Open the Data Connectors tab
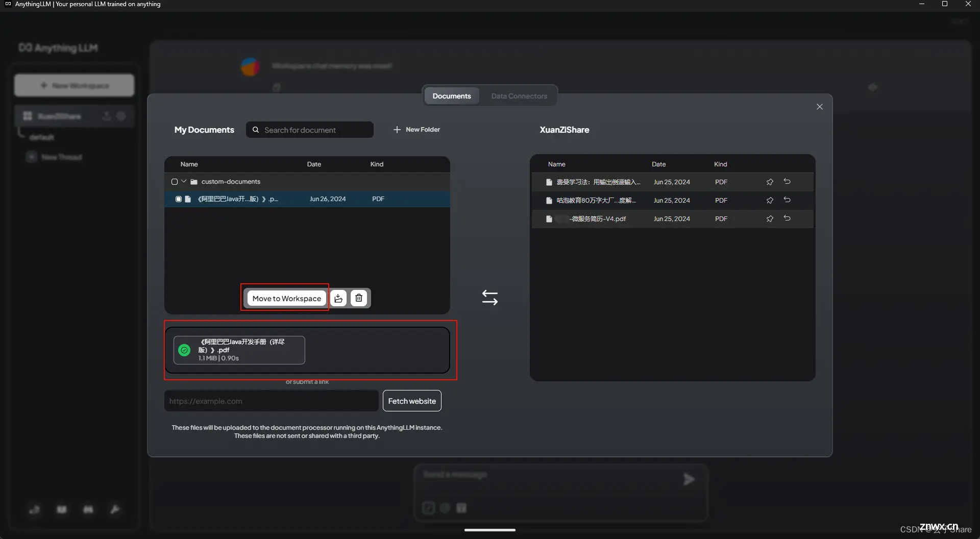 point(519,96)
